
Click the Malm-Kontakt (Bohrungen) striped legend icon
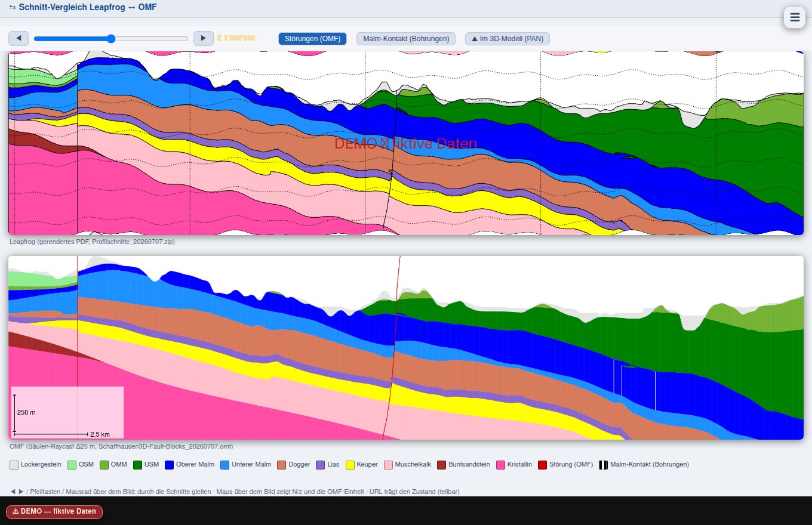pyautogui.click(x=604, y=465)
